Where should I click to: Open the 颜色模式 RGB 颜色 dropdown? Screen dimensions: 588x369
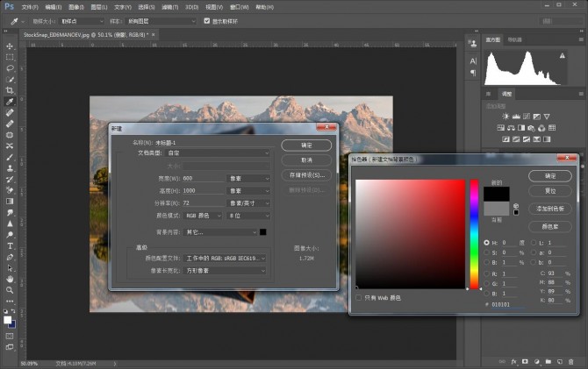point(202,215)
